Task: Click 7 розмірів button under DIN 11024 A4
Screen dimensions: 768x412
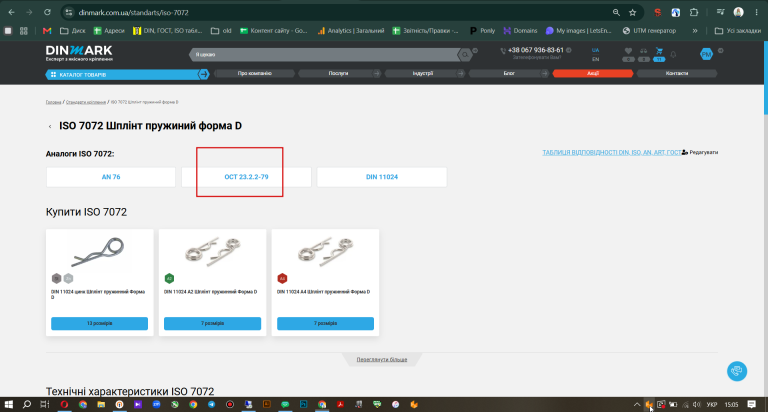Action: [x=325, y=323]
